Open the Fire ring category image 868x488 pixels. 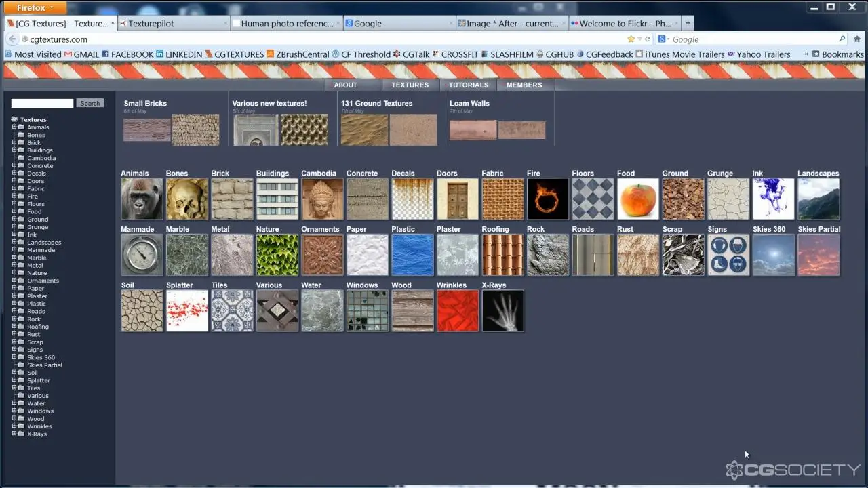[548, 199]
